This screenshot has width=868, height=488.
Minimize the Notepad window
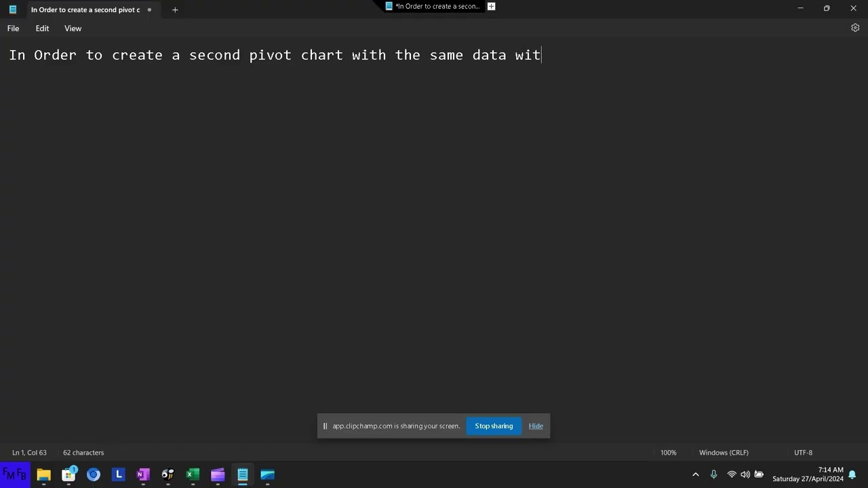click(x=800, y=8)
